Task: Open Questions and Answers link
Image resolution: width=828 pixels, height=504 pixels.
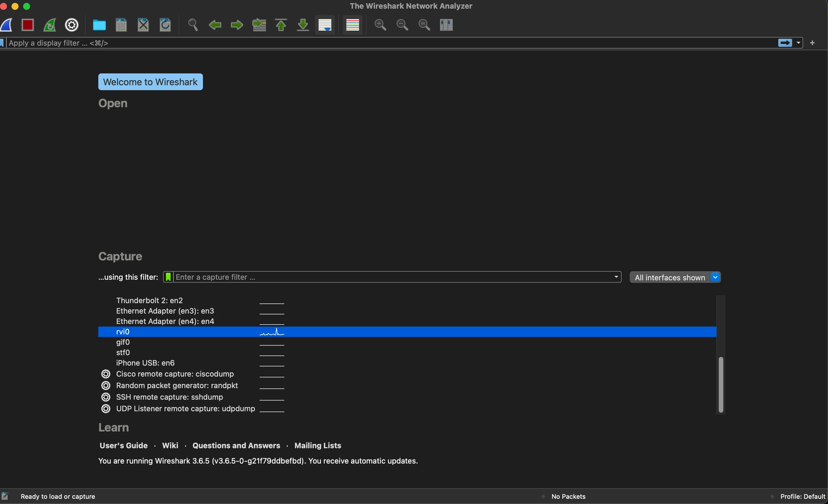Action: pyautogui.click(x=236, y=445)
